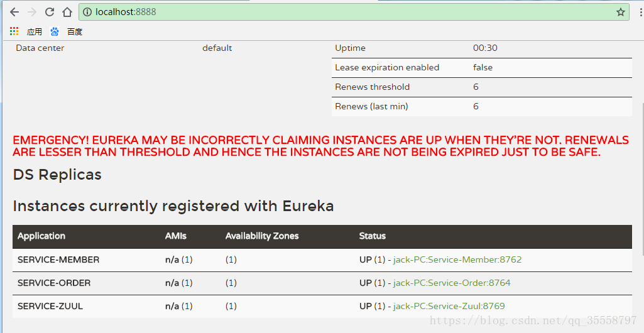Select the SERVICE-ORDER application cell

coord(54,283)
